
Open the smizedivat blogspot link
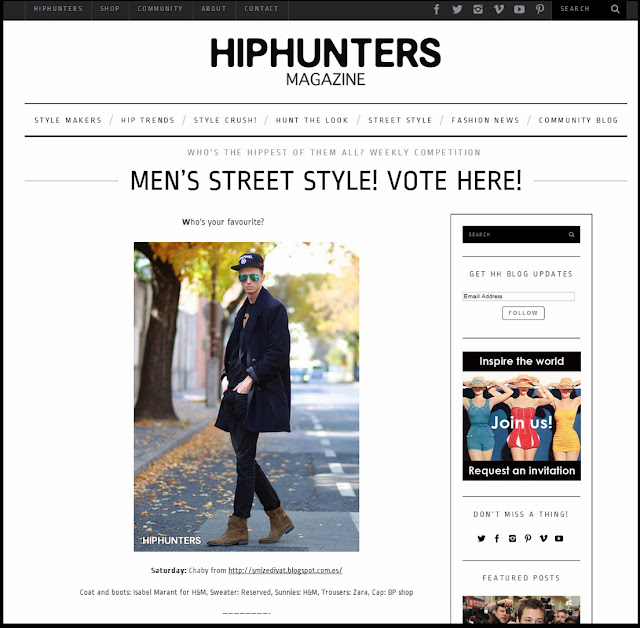pos(285,570)
